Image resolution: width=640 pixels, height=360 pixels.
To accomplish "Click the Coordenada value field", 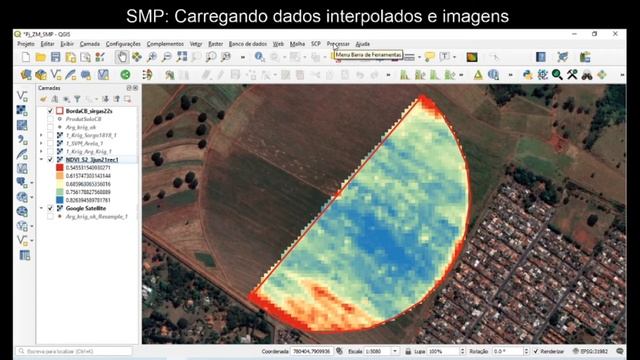I will pyautogui.click(x=311, y=351).
